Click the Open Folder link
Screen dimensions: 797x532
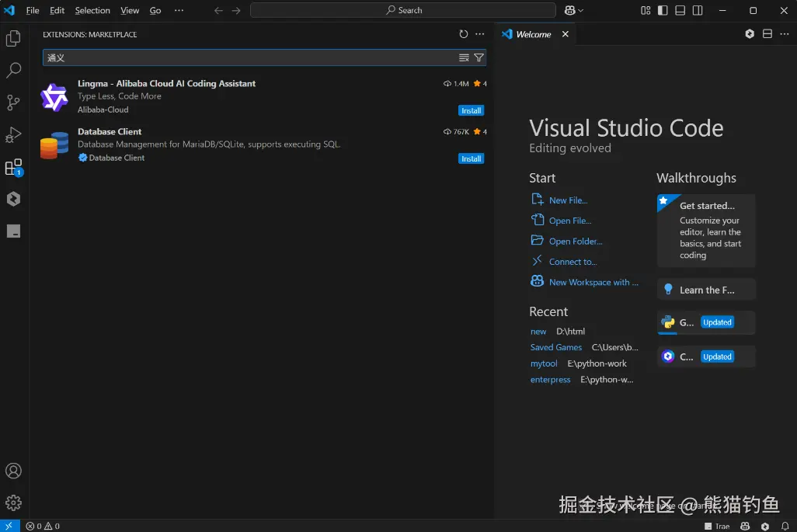pyautogui.click(x=575, y=242)
